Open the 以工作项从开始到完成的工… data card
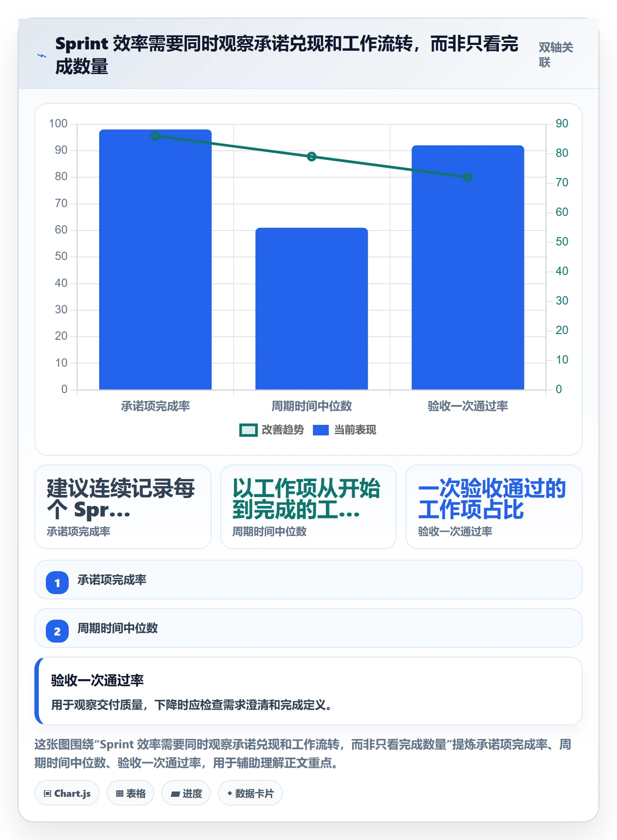Screen dimensions: 617x840 click(308, 507)
